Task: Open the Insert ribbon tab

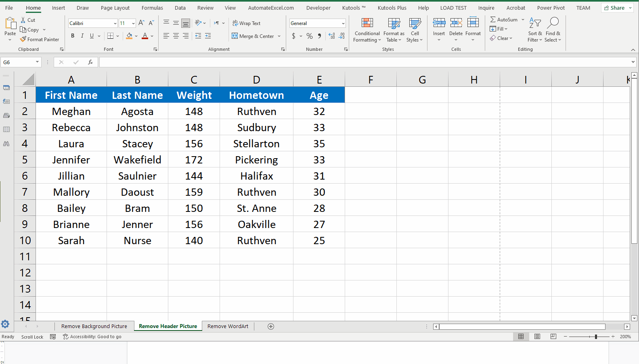Action: pos(59,8)
